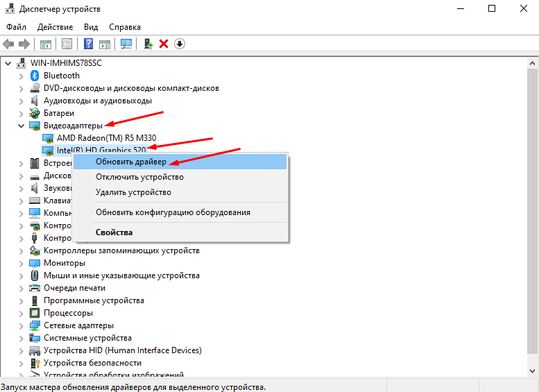Viewport: 539px width, 392px height.
Task: Expand the Мониторы category arrow
Action: [21, 264]
